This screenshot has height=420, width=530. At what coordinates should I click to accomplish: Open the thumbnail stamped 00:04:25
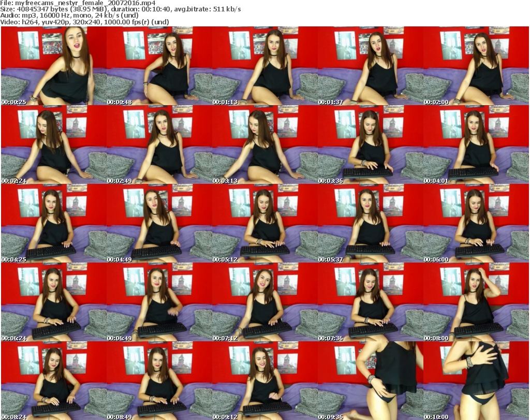click(54, 223)
